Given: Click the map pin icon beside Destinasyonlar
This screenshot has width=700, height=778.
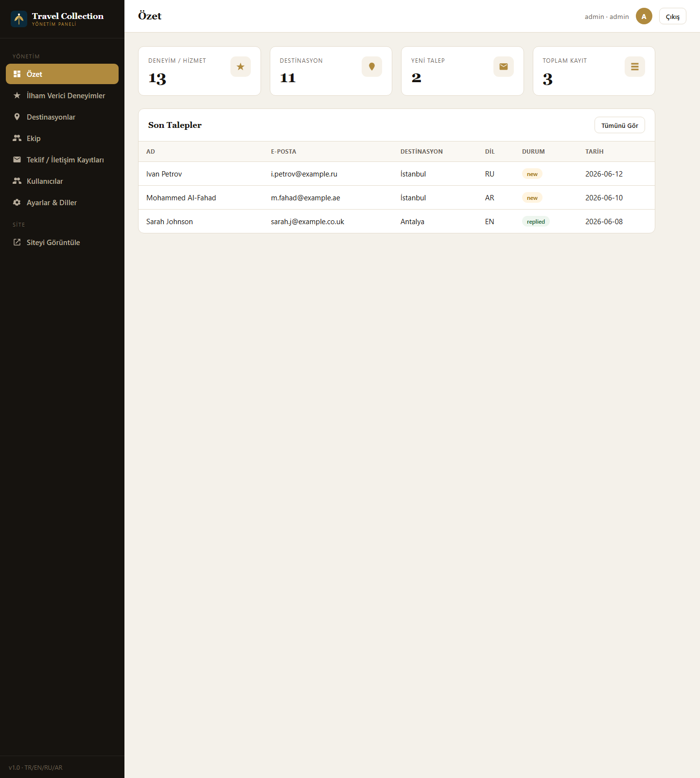Looking at the screenshot, I should pyautogui.click(x=17, y=117).
